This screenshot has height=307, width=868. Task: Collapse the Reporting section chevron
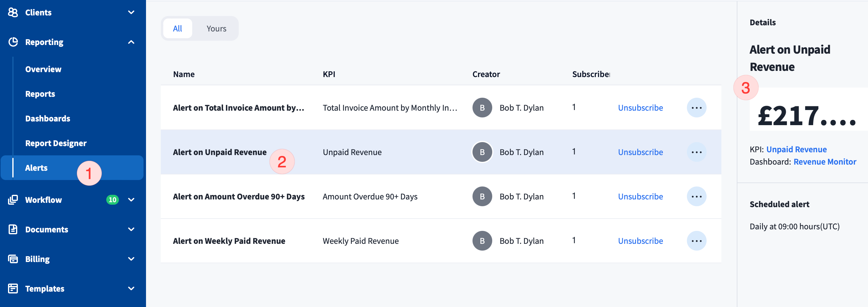tap(131, 42)
